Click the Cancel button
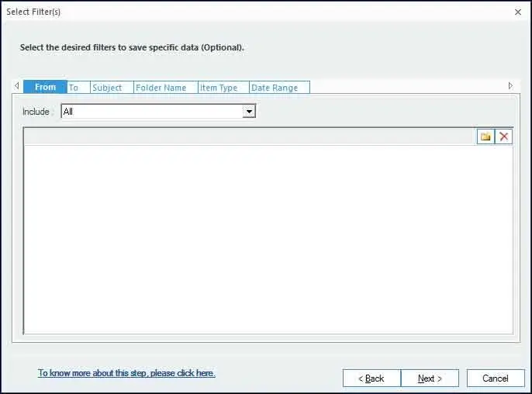The image size is (532, 394). tap(496, 378)
